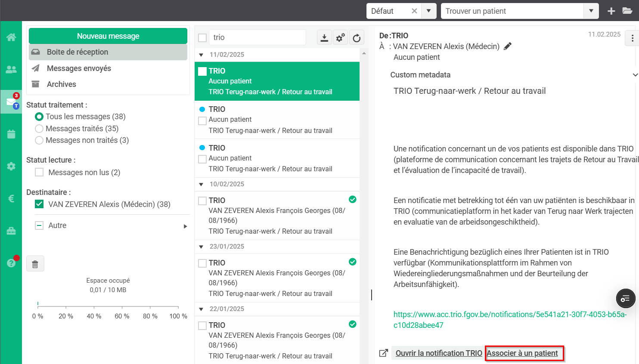The width and height of the screenshot is (639, 364).
Task: Open Messages envoyés folder
Action: point(108,68)
